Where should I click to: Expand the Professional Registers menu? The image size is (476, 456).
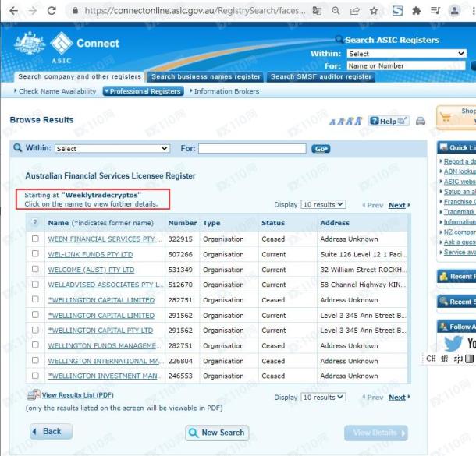[144, 91]
